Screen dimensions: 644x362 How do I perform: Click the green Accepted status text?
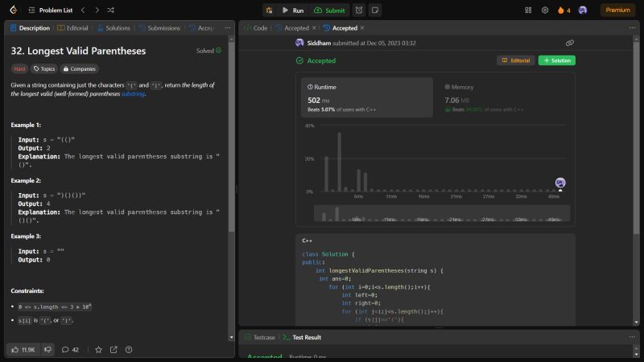click(x=321, y=61)
